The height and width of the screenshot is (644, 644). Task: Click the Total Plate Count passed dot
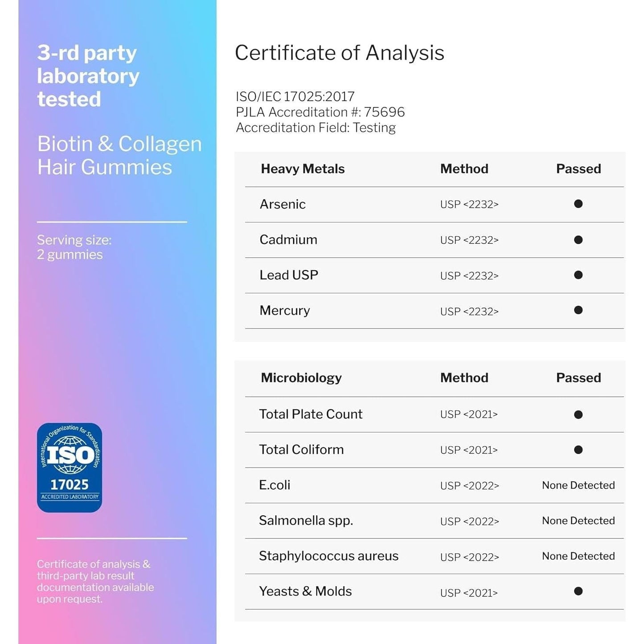click(x=578, y=414)
